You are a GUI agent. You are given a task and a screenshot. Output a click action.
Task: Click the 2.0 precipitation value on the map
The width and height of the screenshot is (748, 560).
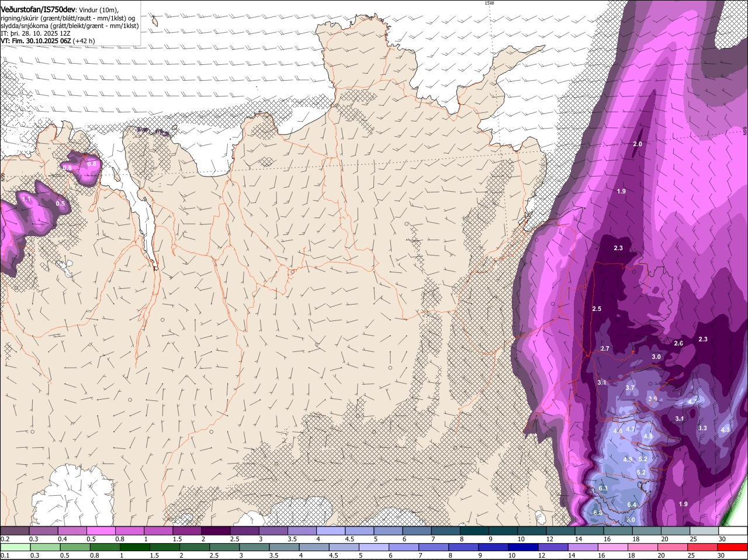[638, 144]
